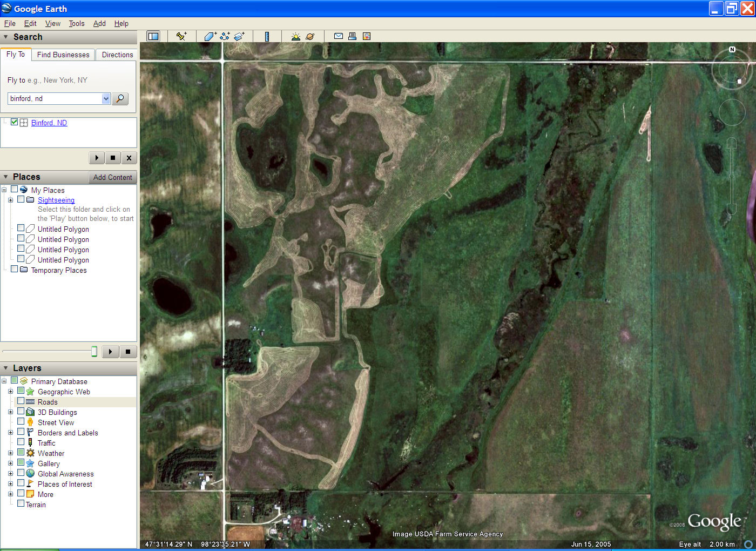Click the Sightseeing folder link
Screen dimensions: 756x551
(56, 200)
